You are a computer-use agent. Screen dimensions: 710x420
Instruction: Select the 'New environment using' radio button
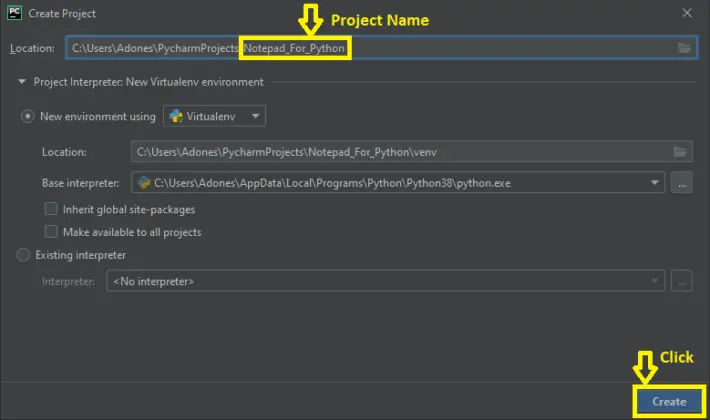pyautogui.click(x=27, y=117)
